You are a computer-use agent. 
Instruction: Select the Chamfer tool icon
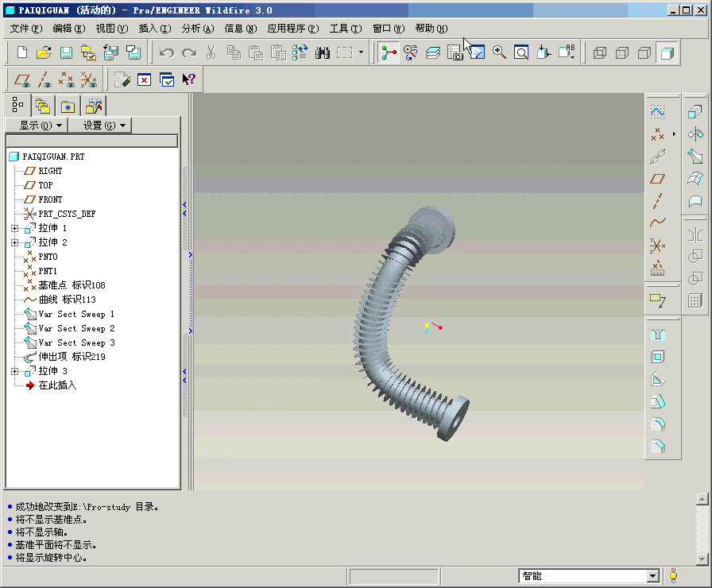tap(657, 447)
